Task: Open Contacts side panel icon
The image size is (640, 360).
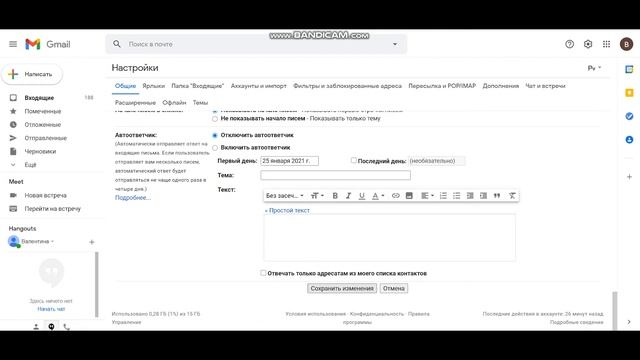Action: (629, 140)
